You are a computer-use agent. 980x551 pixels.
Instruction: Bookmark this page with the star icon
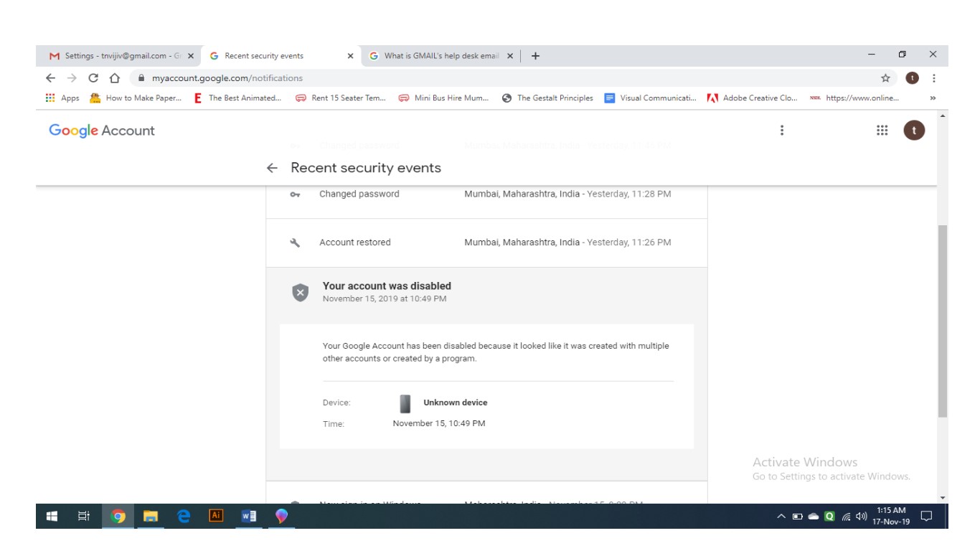(885, 77)
